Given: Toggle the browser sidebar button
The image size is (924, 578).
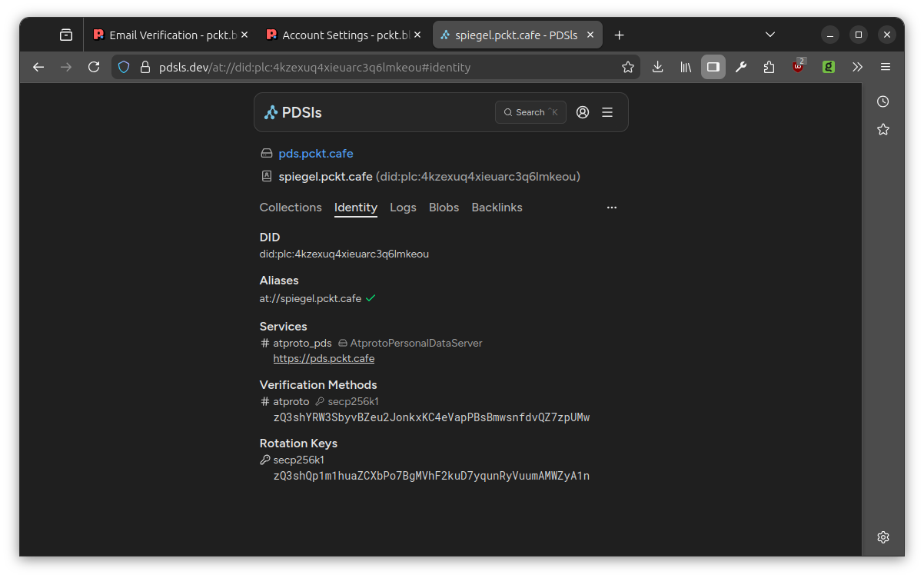Looking at the screenshot, I should coord(713,67).
